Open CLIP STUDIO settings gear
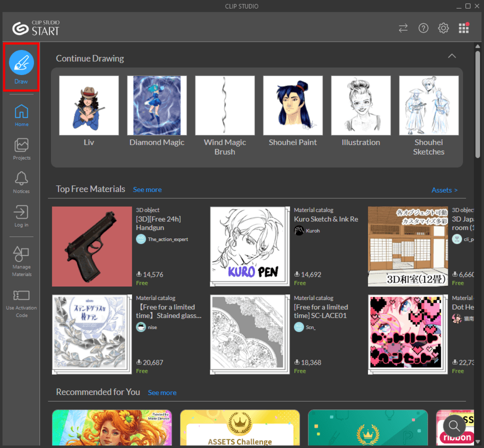The height and width of the screenshot is (448, 484). pos(443,28)
